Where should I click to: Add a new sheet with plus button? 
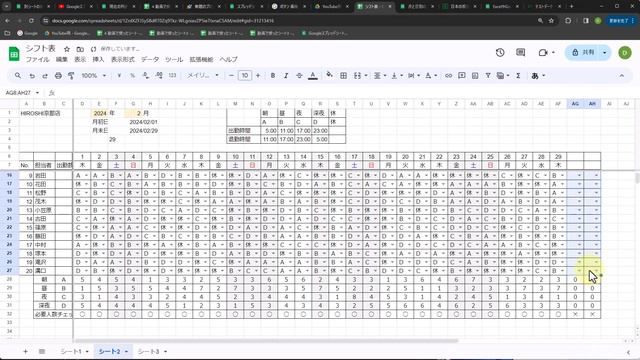25,351
